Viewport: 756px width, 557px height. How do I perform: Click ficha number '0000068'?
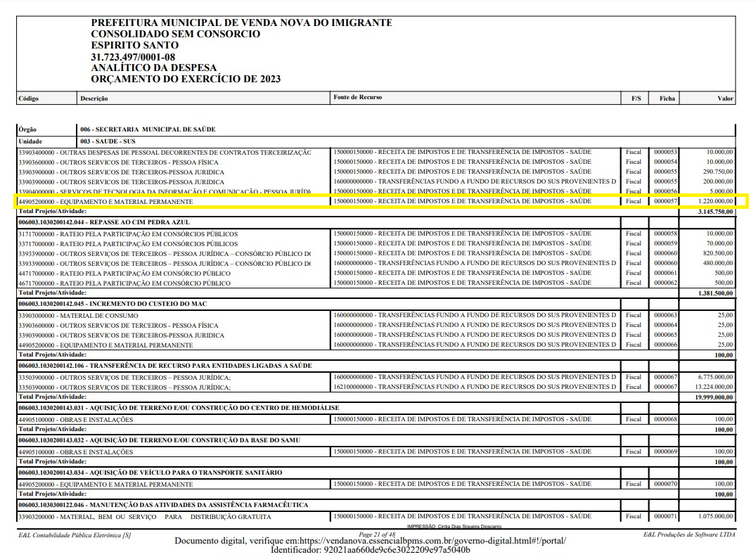[x=665, y=420]
